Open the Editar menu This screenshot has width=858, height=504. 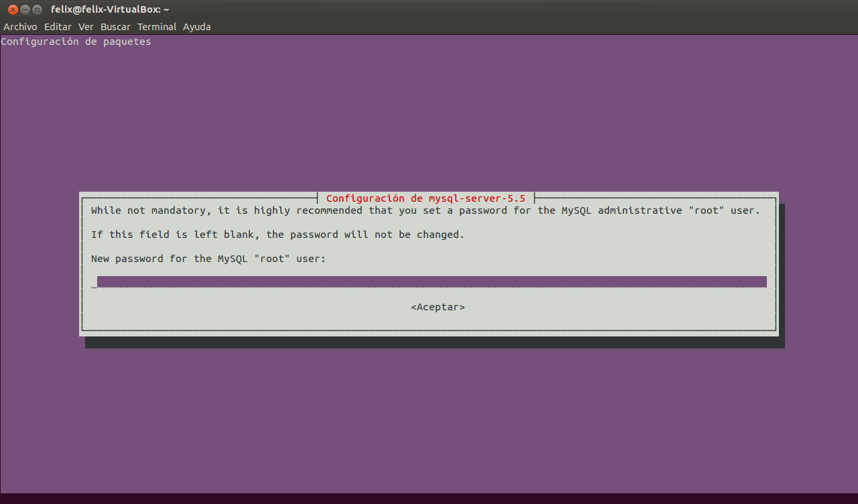click(58, 27)
